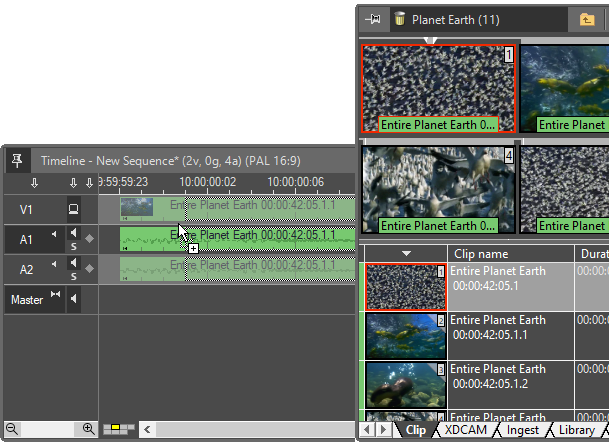Go up one folder level in bin

[586, 19]
